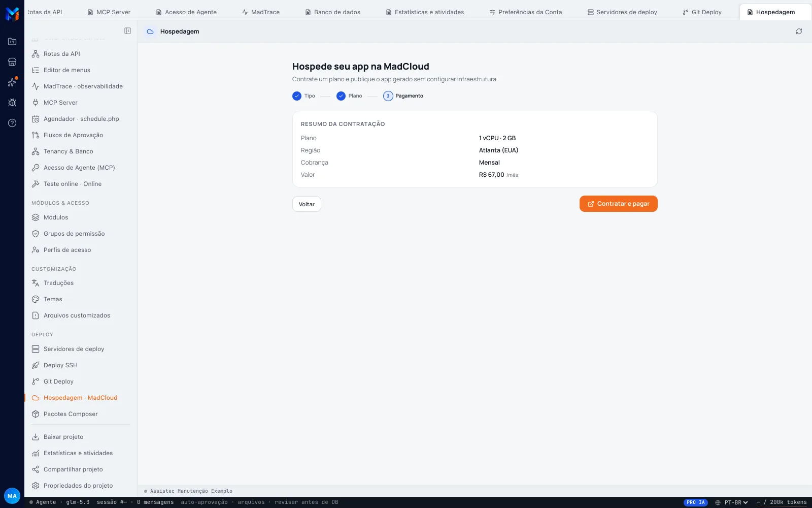Go back to Tipo step

(303, 96)
